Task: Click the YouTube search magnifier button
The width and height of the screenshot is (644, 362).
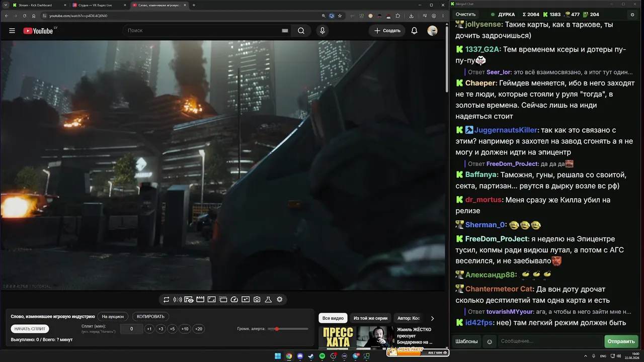Action: (301, 31)
